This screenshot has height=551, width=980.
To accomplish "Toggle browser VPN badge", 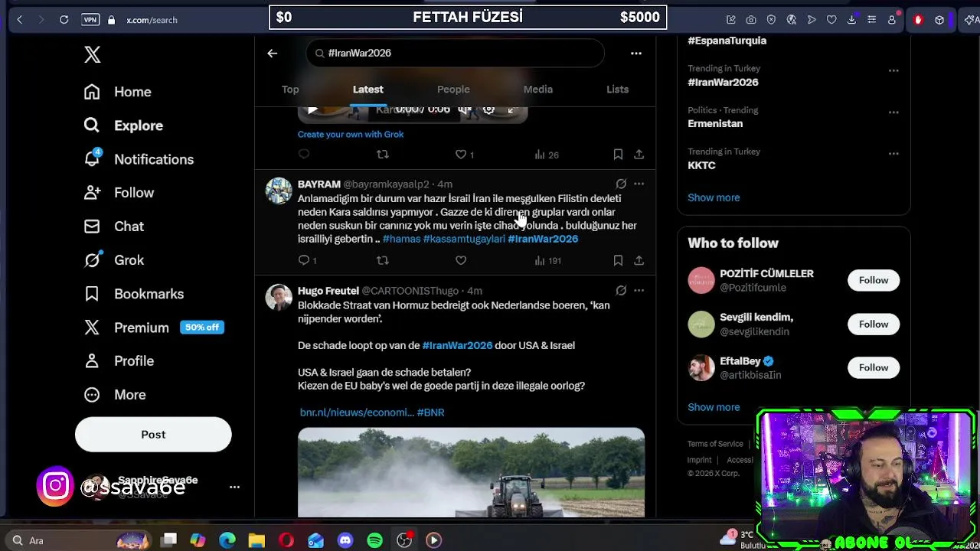I will point(90,20).
